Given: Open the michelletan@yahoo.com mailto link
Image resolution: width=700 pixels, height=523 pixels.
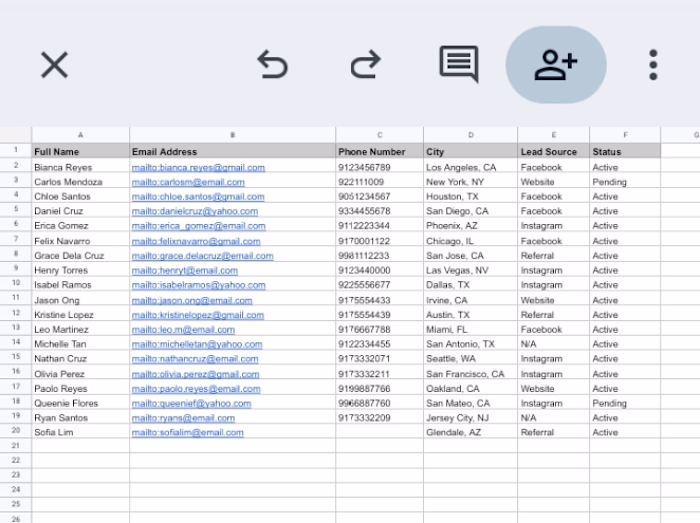Looking at the screenshot, I should click(197, 345).
